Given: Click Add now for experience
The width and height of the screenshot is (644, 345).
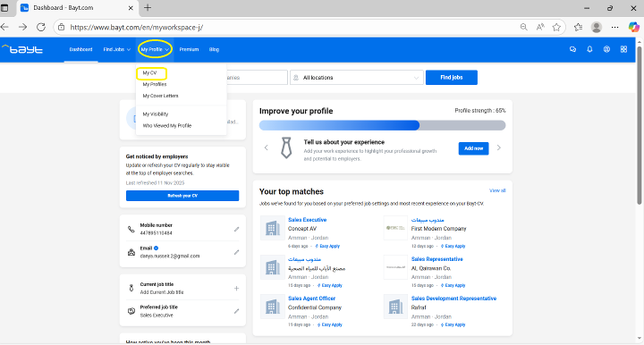Looking at the screenshot, I should click(x=473, y=148).
